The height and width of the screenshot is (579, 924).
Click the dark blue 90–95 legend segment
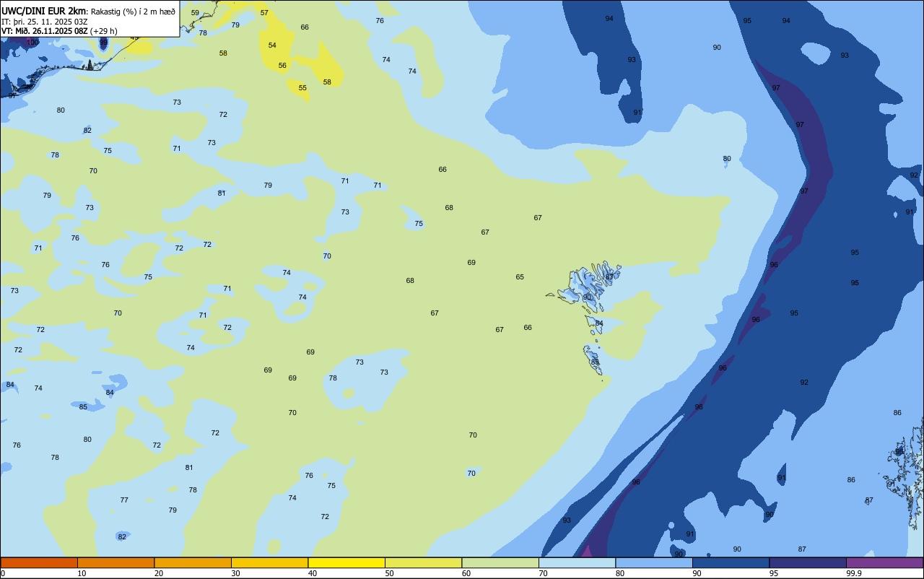pos(731,562)
